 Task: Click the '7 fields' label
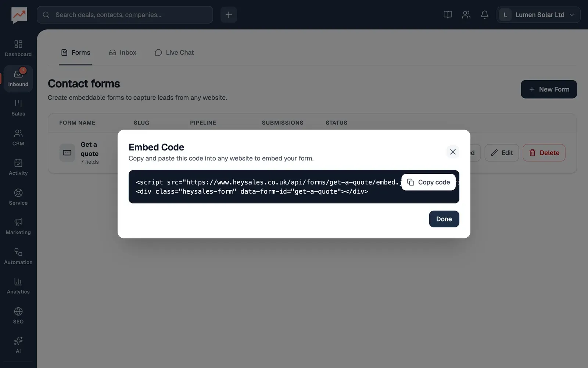click(90, 162)
